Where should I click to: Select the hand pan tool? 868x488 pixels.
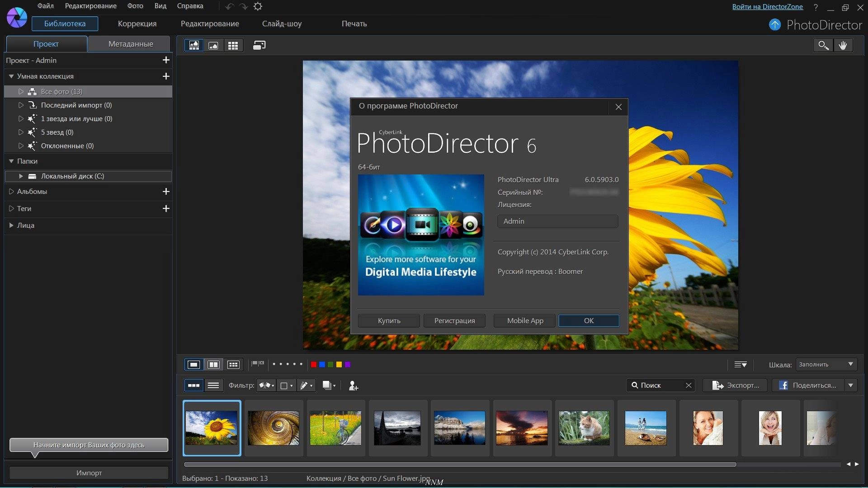[x=843, y=45]
